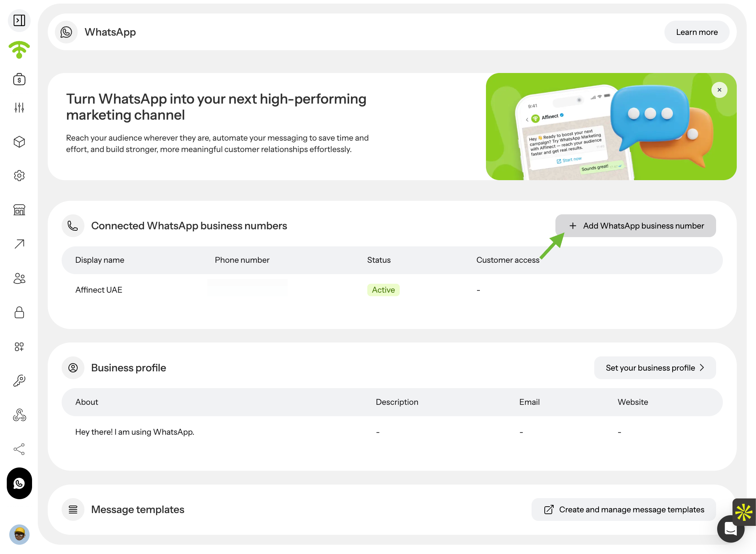
Task: Click the phone icon beside Connected numbers heading
Action: 73,226
